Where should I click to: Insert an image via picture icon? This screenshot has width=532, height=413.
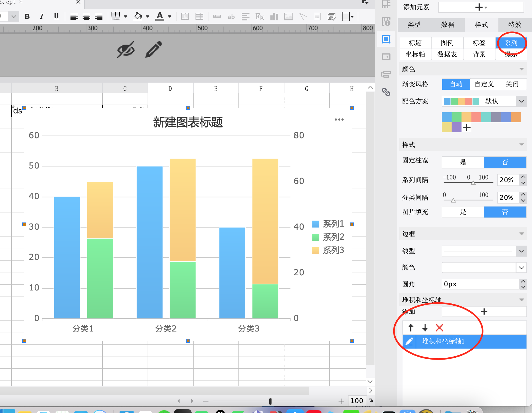(x=288, y=17)
